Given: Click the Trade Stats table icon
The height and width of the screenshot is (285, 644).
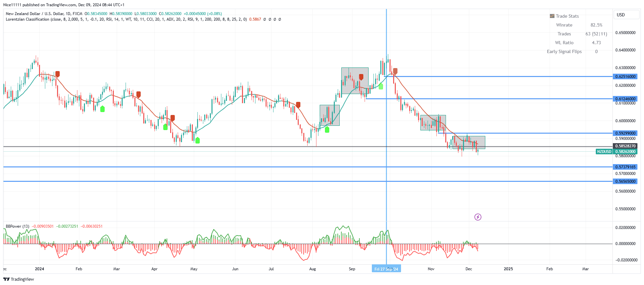Looking at the screenshot, I should pyautogui.click(x=552, y=16).
